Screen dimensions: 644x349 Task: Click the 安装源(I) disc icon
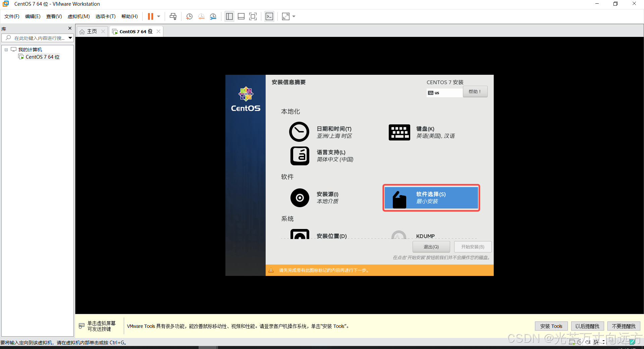pyautogui.click(x=300, y=198)
